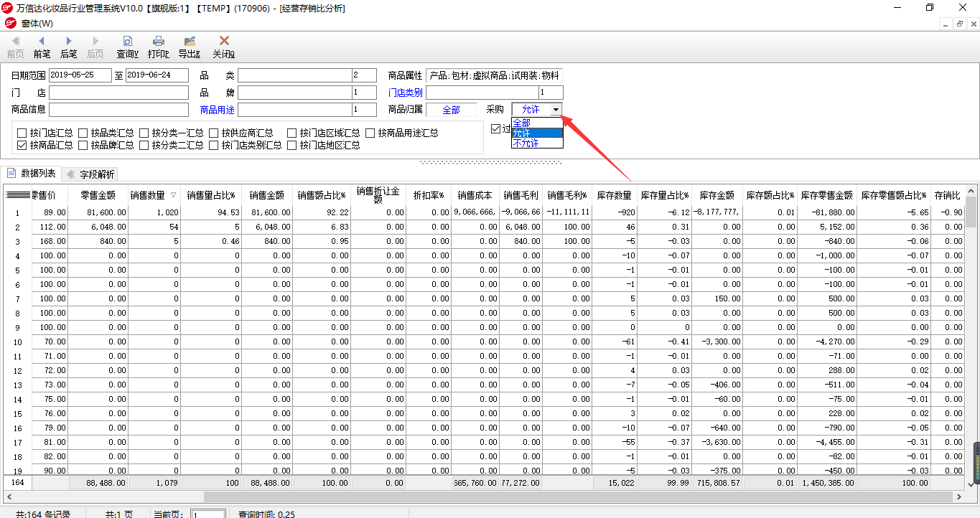The image size is (980, 518).
Task: Click the 存销比 column header
Action: (x=947, y=195)
